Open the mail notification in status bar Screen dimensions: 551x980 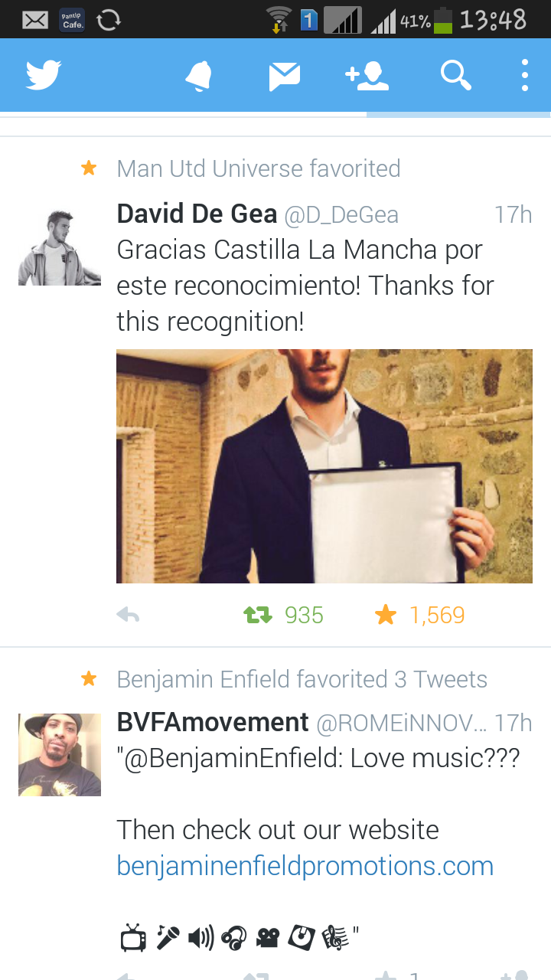[35, 20]
